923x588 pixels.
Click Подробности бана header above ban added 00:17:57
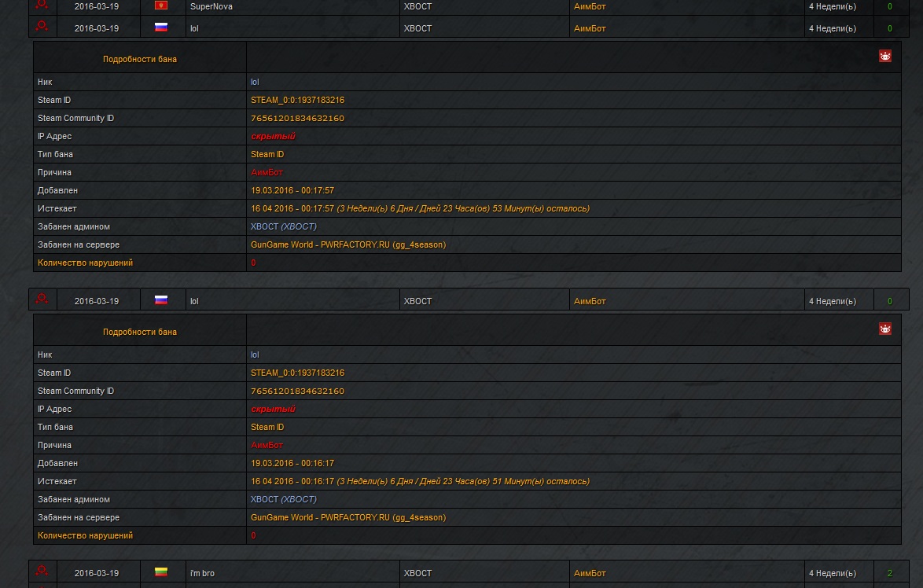140,59
